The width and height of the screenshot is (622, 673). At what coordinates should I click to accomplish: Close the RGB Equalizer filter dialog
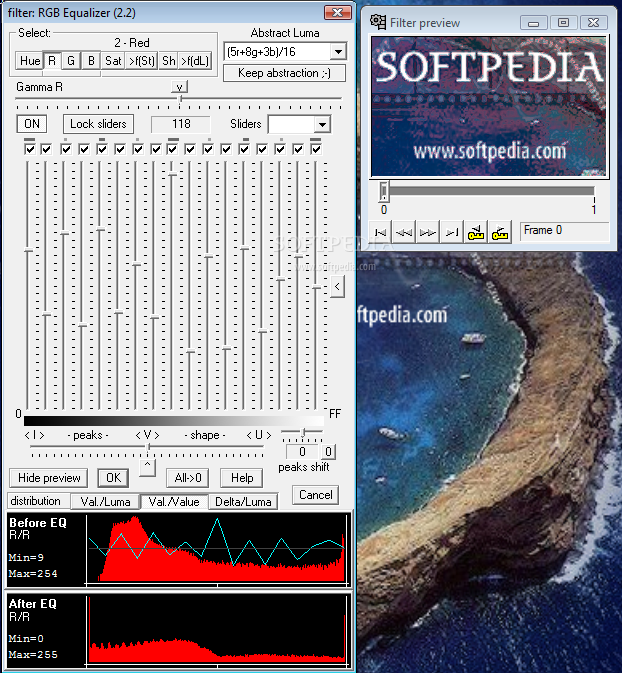[337, 13]
